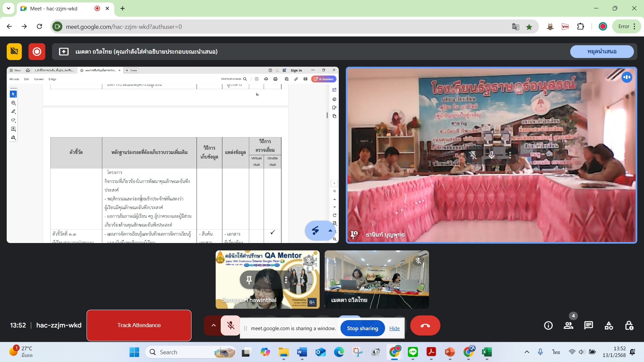Expand the blue quick-actions arrow in Acrobat

pos(330,231)
